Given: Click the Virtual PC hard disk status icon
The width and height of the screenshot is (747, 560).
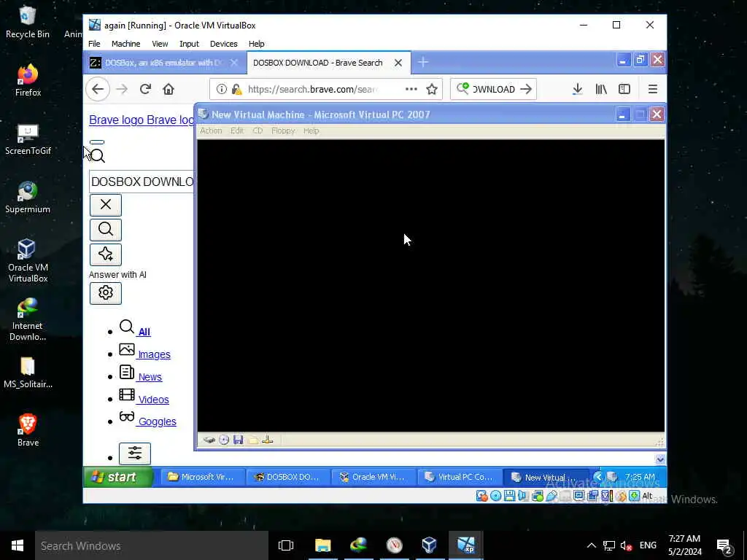Looking at the screenshot, I should point(209,440).
